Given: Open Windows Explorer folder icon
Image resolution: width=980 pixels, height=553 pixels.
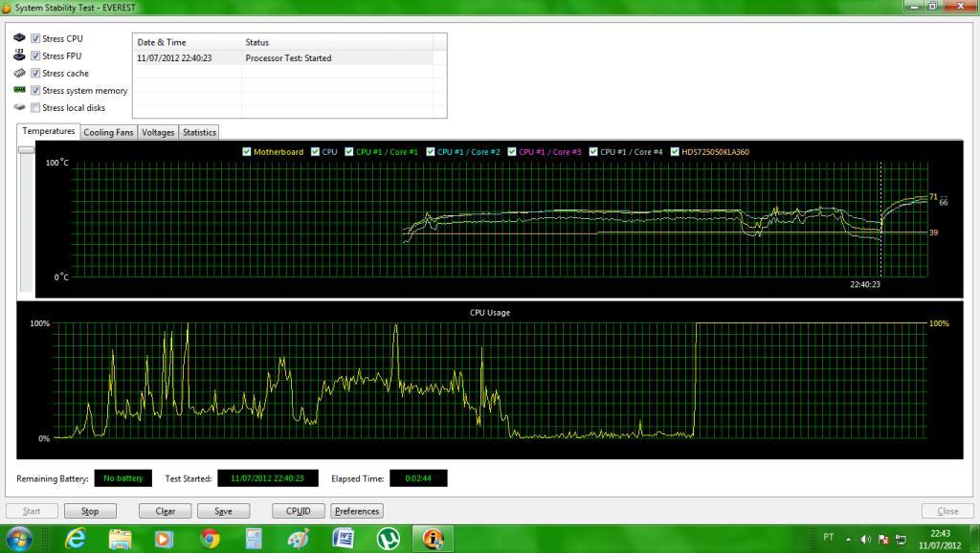Looking at the screenshot, I should tap(120, 538).
